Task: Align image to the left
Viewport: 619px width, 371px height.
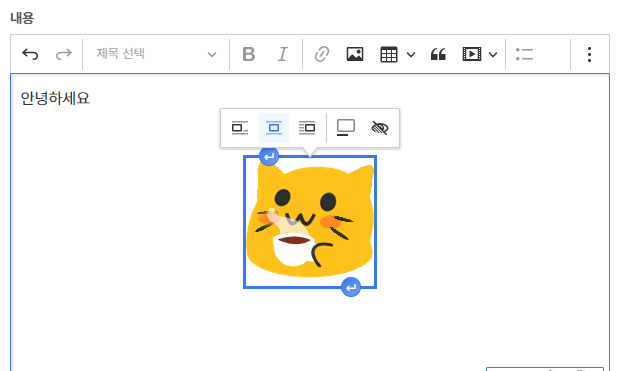Action: pos(240,128)
